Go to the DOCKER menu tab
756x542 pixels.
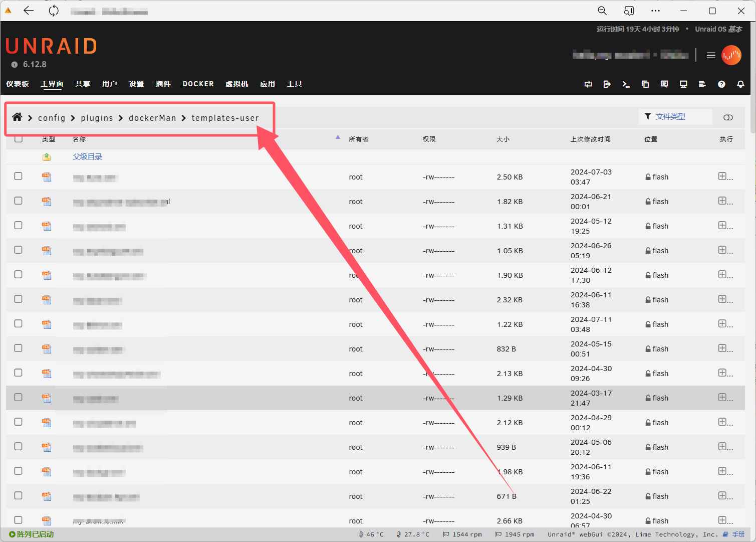coord(198,84)
